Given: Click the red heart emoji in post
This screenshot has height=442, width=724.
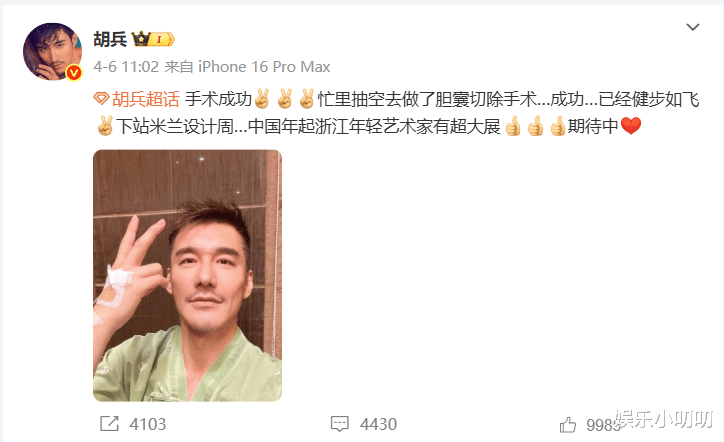Looking at the screenshot, I should point(631,126).
